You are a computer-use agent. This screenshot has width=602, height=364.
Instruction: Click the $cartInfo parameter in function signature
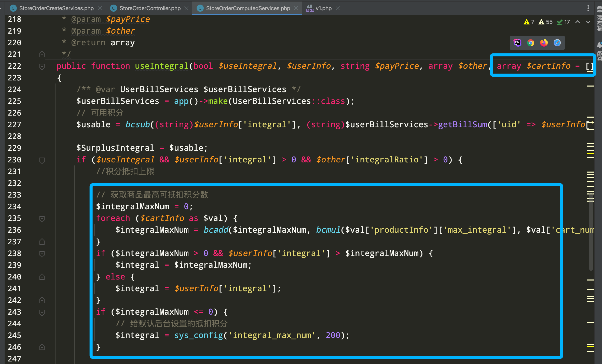[549, 66]
